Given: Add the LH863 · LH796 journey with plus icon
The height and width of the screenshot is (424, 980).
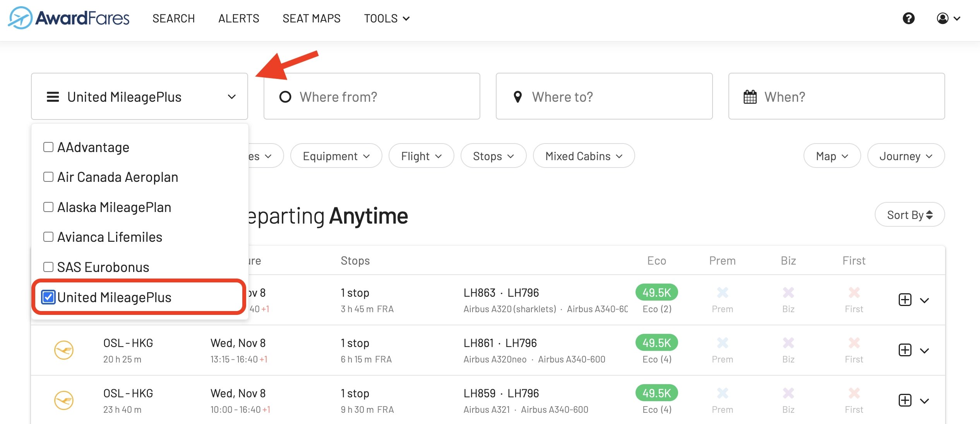Looking at the screenshot, I should (905, 300).
